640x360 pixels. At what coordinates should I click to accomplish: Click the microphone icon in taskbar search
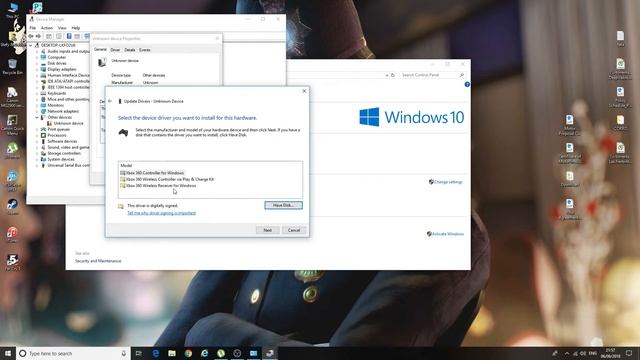124,353
